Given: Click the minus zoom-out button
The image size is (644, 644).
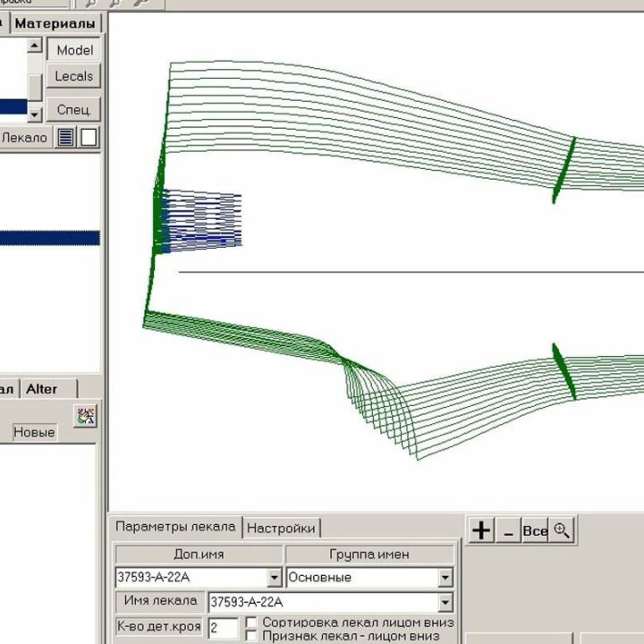Looking at the screenshot, I should pos(508,531).
